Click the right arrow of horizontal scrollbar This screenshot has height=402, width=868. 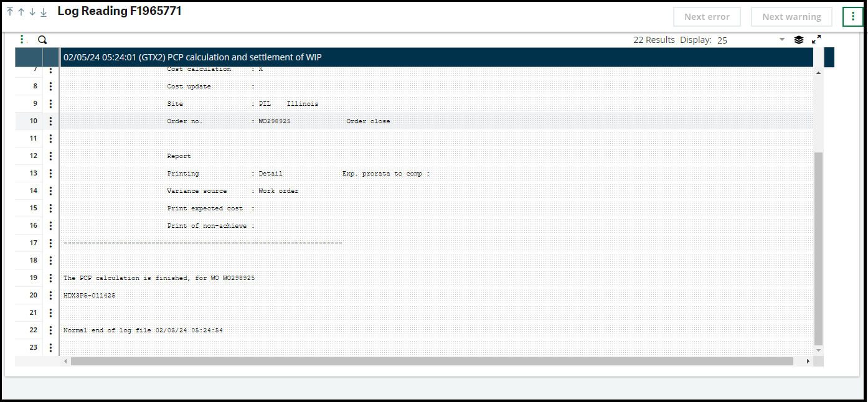(809, 360)
